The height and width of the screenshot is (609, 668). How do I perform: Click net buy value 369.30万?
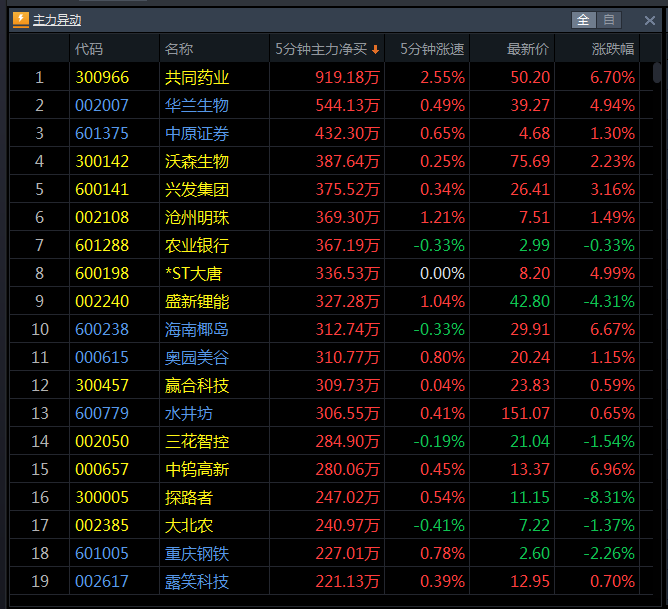(347, 217)
